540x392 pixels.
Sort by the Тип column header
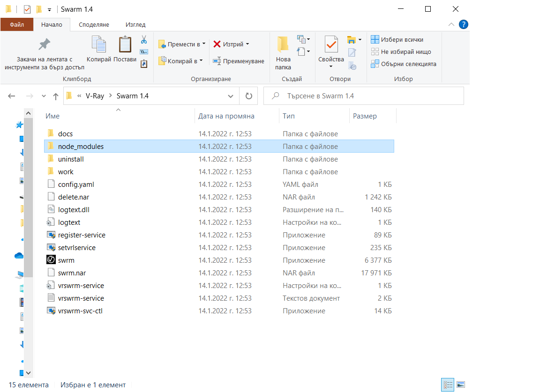(314, 116)
